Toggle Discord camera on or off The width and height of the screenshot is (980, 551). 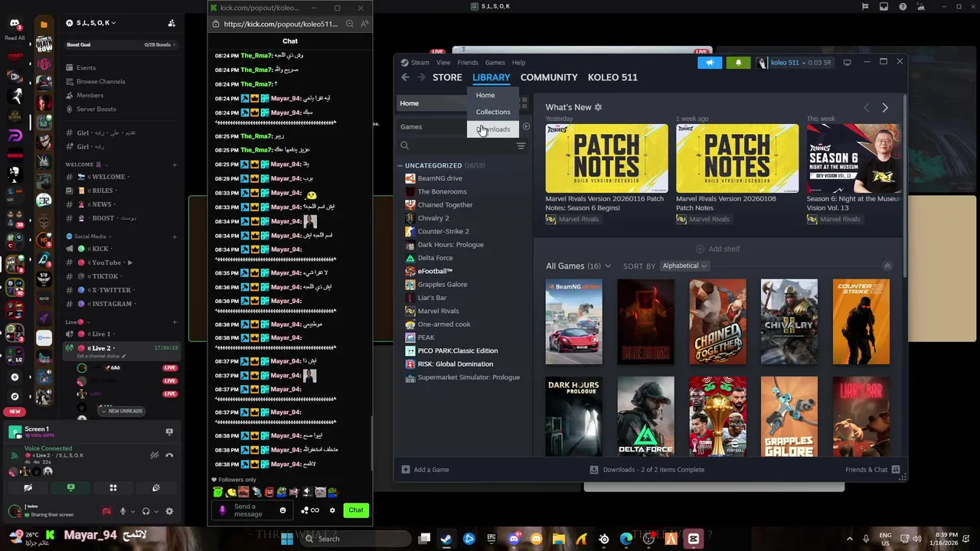pos(28,487)
